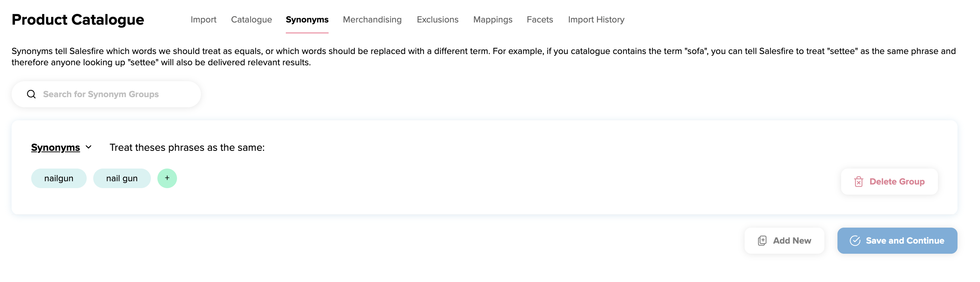Select the nail gun synonym chip
This screenshot has width=980, height=282.
tap(122, 178)
